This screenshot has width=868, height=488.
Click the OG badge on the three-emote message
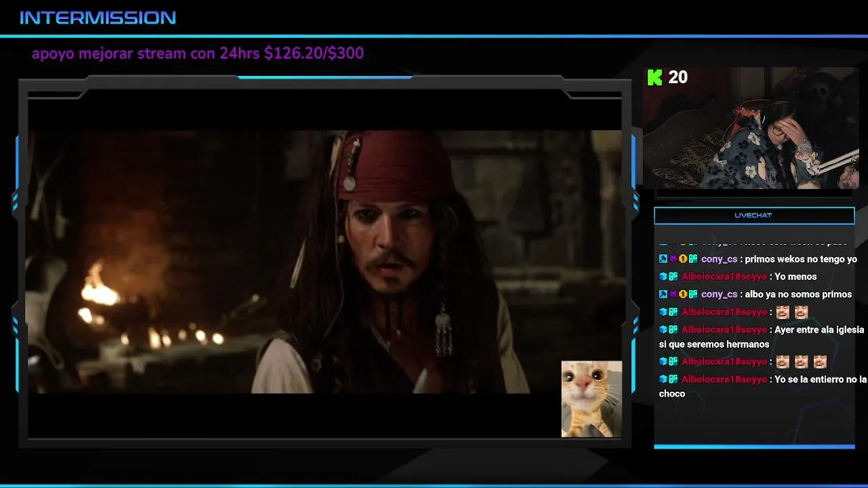coord(673,361)
